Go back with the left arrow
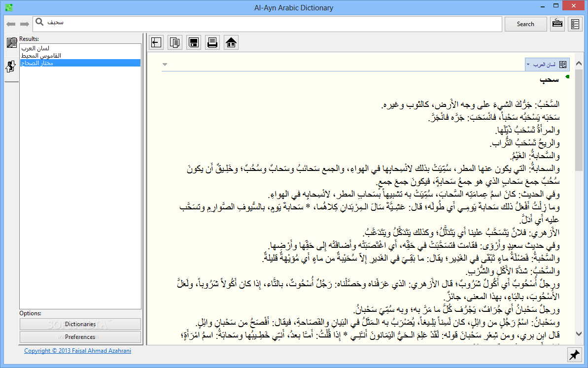Image resolution: width=588 pixels, height=368 pixels. click(11, 24)
